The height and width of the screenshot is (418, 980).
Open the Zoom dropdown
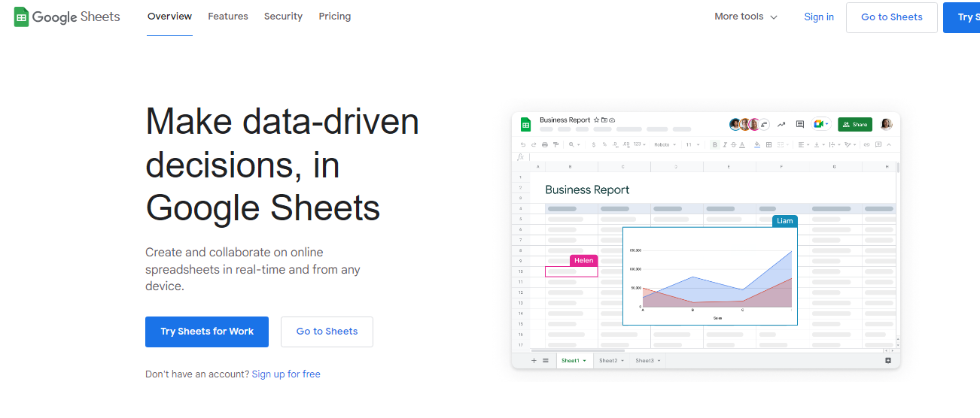coord(574,144)
